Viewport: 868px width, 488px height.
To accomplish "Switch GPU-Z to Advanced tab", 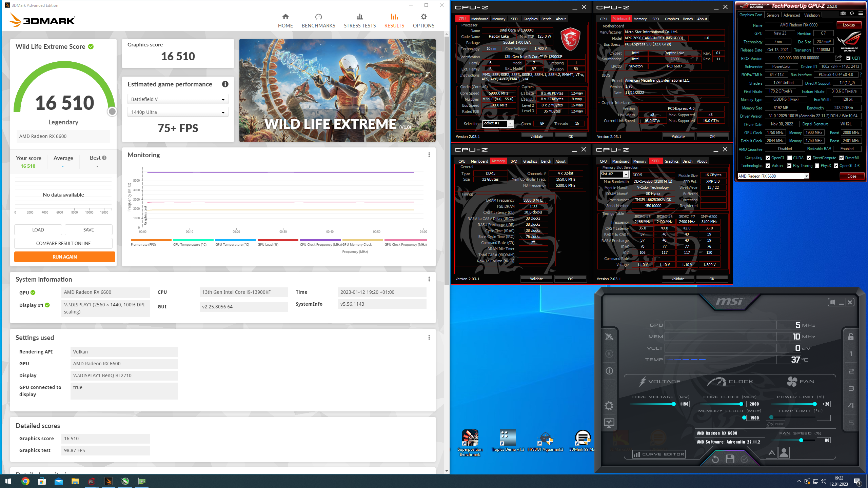I will click(791, 15).
